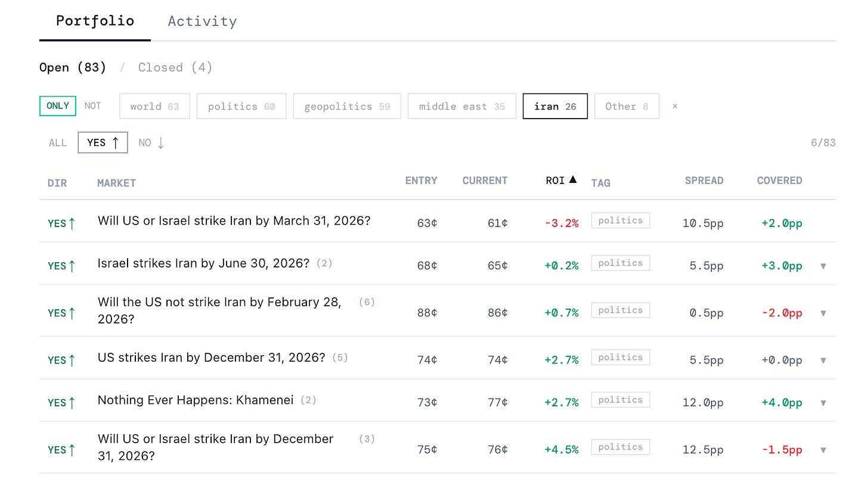Show Closed (4) positions
This screenshot has height=485, width=868.
coord(175,67)
